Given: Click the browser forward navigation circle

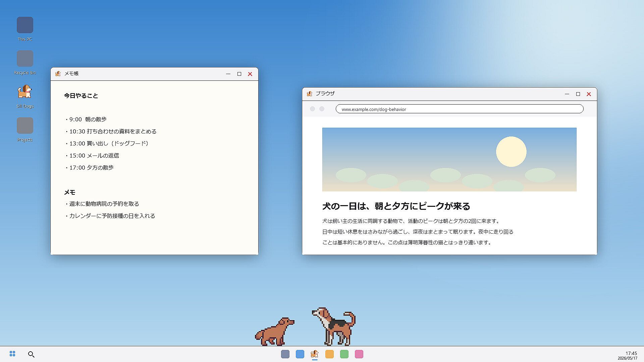Looking at the screenshot, I should tap(322, 109).
